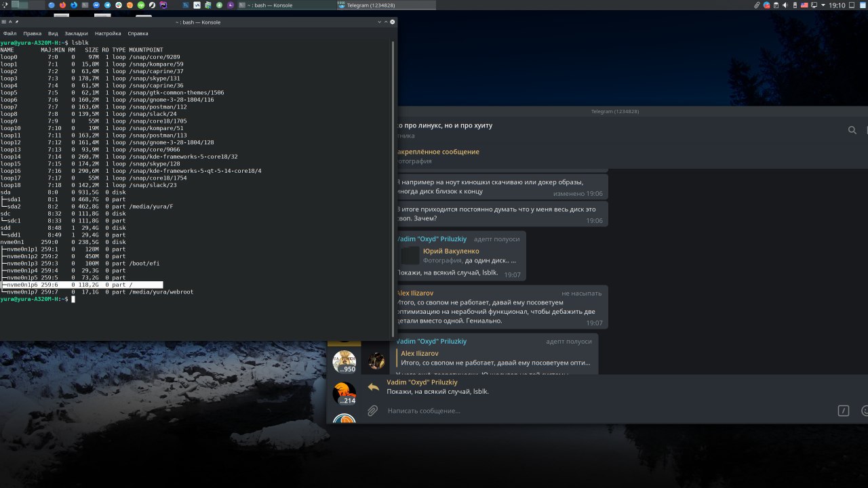Click the display/network monitor tray icon
The width and height of the screenshot is (868, 488).
[814, 5]
